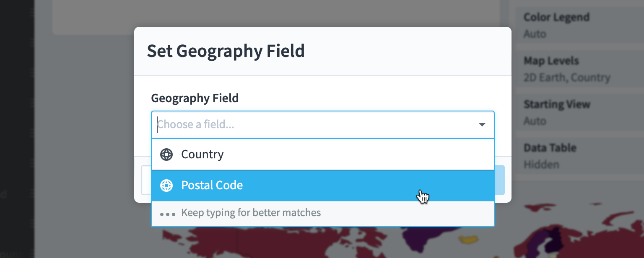Click the partially hidden blue confirm button
This screenshot has width=644, height=258.
(x=499, y=180)
